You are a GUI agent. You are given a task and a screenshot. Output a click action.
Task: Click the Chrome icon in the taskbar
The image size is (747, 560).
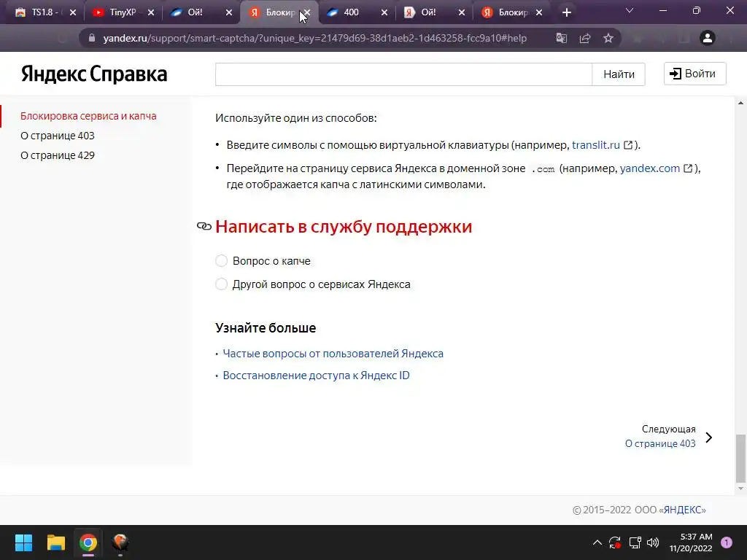pos(88,542)
